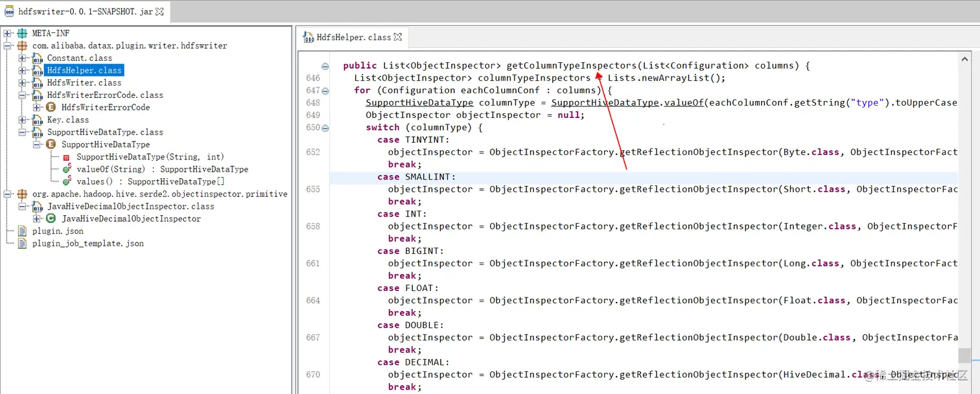This screenshot has height=394, width=980.
Task: Expand the META-INF node
Action: 8,33
